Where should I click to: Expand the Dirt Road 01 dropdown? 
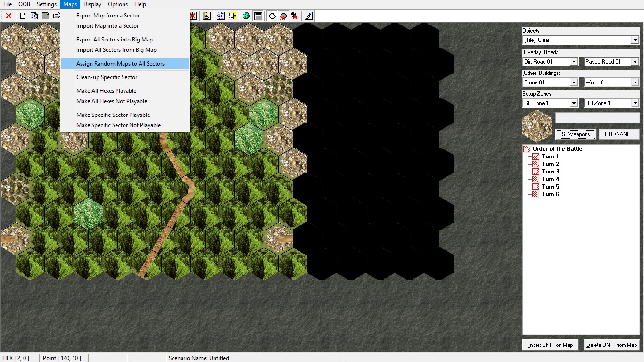tap(574, 62)
